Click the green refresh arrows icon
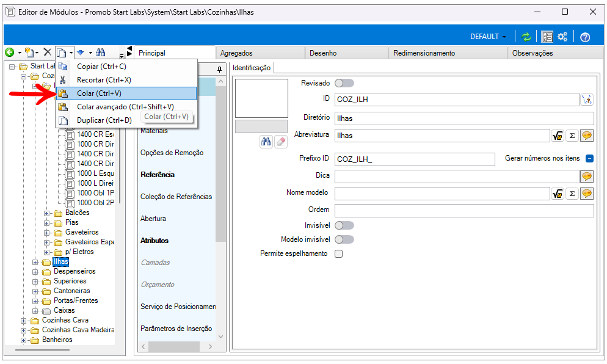607x364 pixels. (x=526, y=37)
